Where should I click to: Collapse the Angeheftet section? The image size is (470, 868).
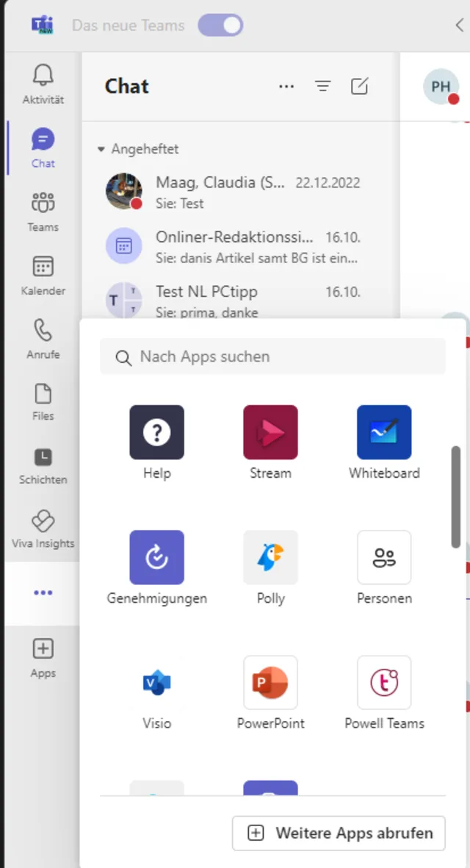(101, 149)
